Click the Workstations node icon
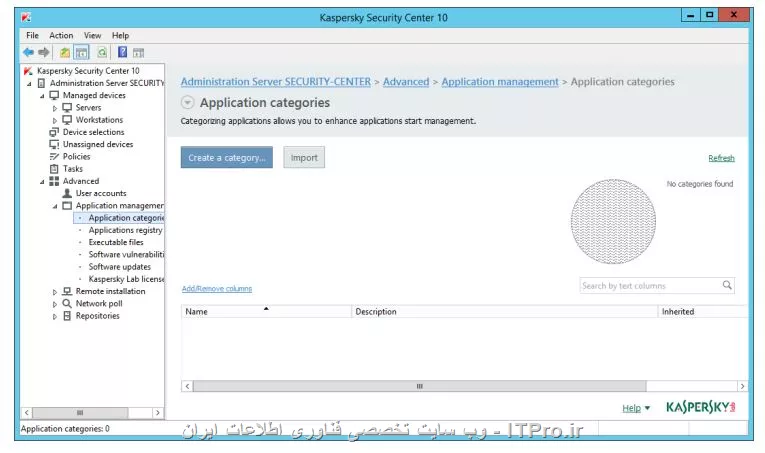 pos(67,120)
